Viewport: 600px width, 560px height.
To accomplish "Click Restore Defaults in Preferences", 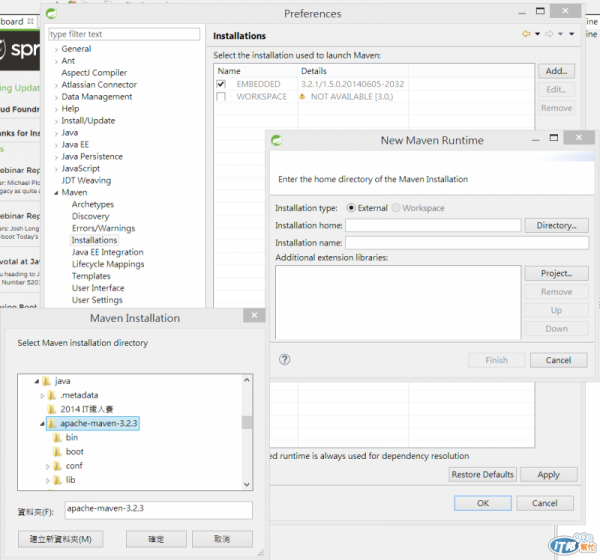I will 483,475.
